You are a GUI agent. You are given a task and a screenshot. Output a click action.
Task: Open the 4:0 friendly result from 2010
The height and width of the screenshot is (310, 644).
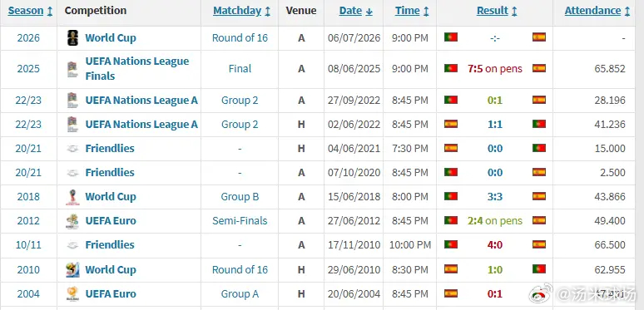click(495, 245)
